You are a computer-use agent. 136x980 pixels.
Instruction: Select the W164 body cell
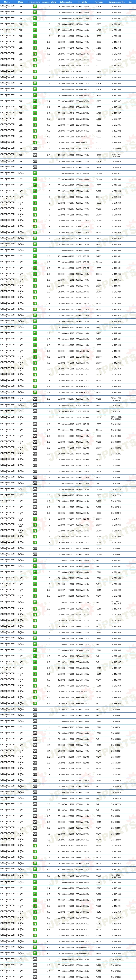point(99,845)
